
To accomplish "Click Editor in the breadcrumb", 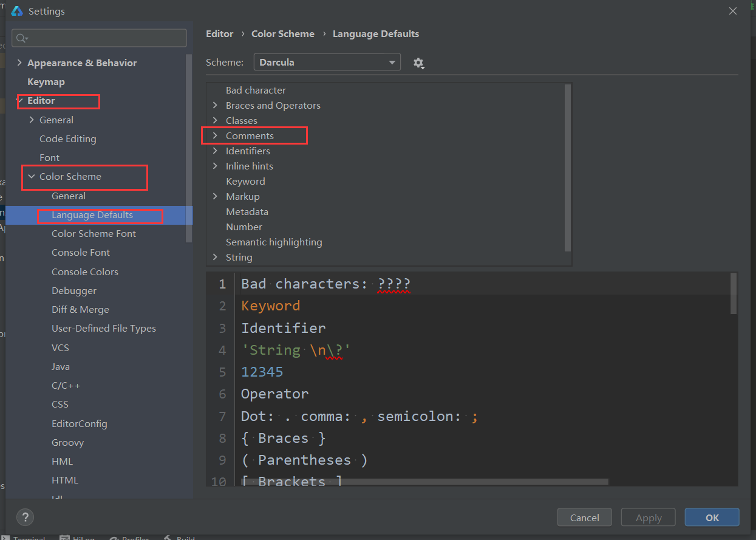I will (220, 34).
